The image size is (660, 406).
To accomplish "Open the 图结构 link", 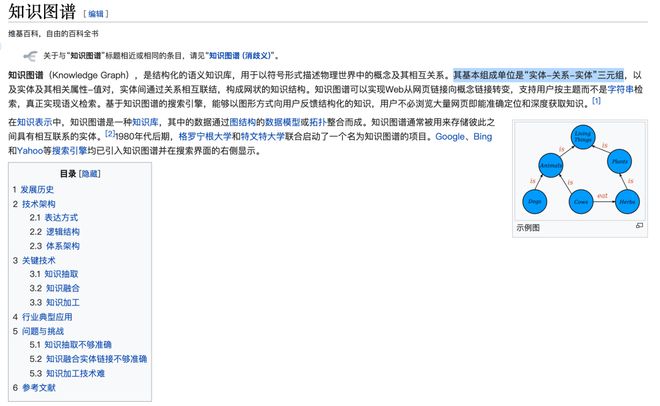I will coord(242,122).
